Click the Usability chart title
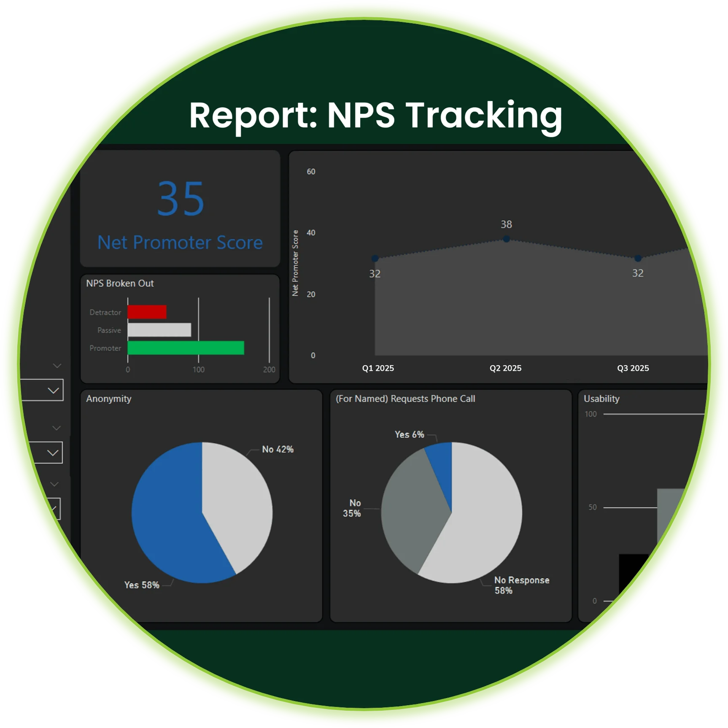 (x=601, y=399)
